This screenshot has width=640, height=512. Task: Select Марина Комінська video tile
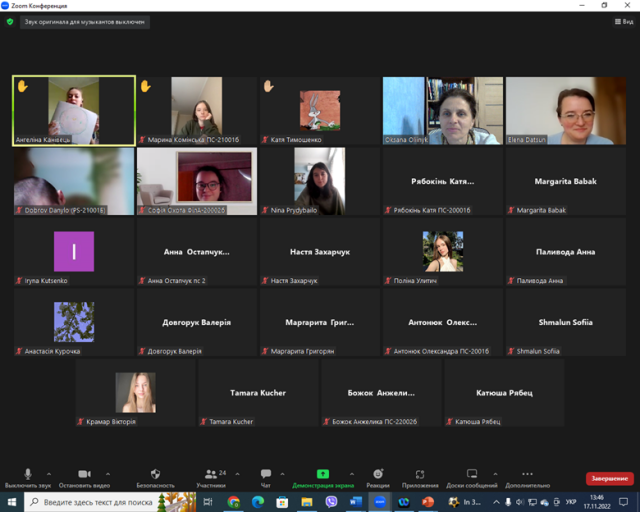[197, 110]
